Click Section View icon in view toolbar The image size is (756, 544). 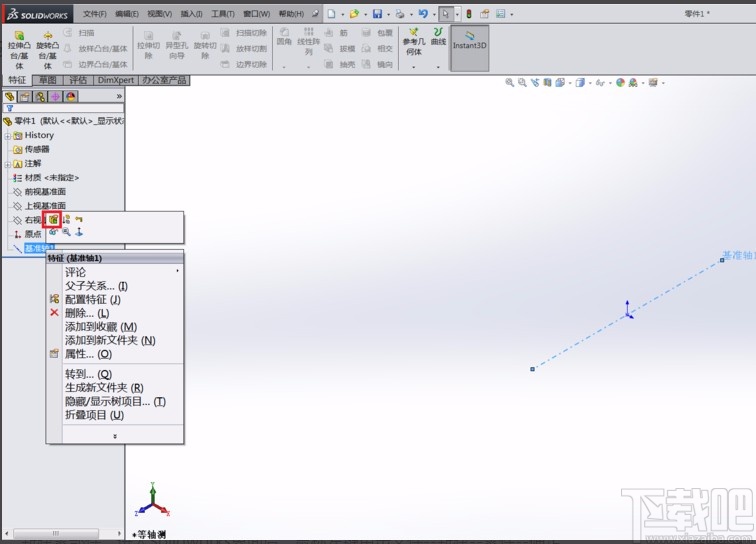(547, 83)
